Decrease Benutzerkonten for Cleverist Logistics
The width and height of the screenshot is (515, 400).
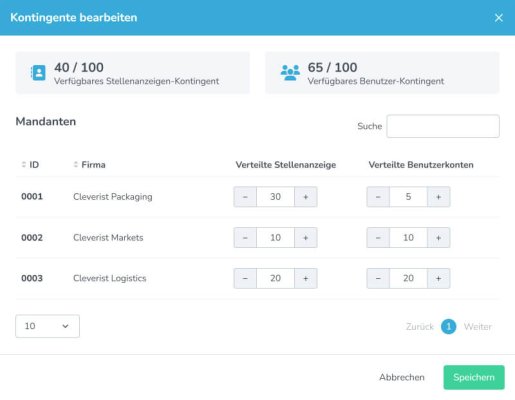pyautogui.click(x=378, y=278)
